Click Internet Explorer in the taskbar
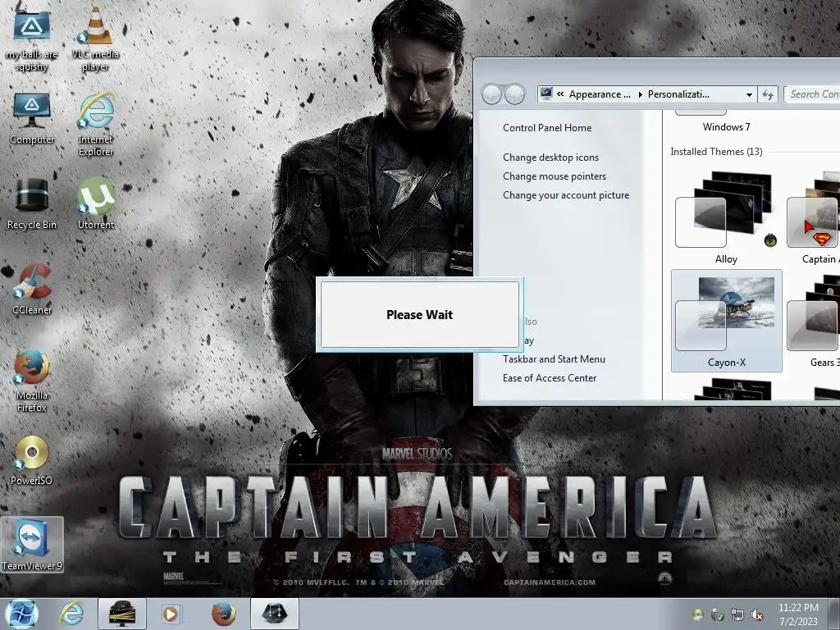Viewport: 840px width, 630px height. pyautogui.click(x=72, y=614)
